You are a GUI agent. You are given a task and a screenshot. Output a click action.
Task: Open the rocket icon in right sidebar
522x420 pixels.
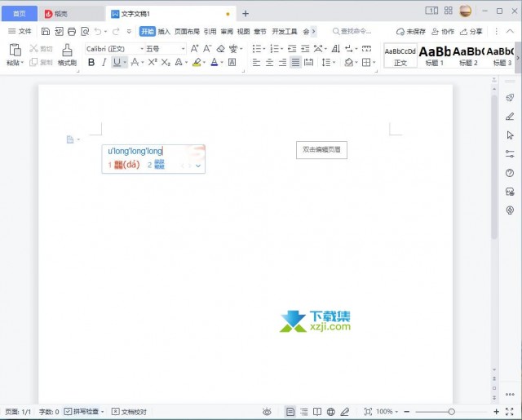510,98
